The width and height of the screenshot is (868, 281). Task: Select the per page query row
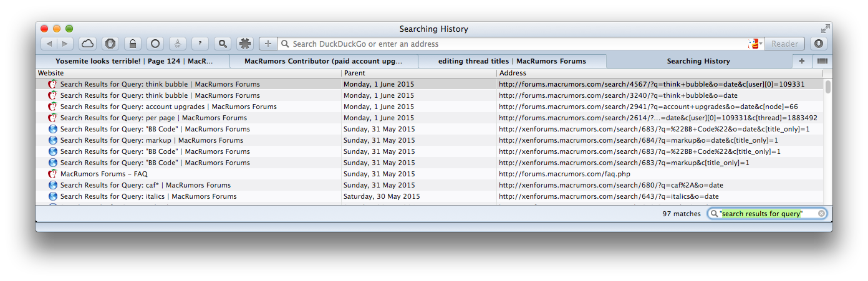tap(430, 118)
